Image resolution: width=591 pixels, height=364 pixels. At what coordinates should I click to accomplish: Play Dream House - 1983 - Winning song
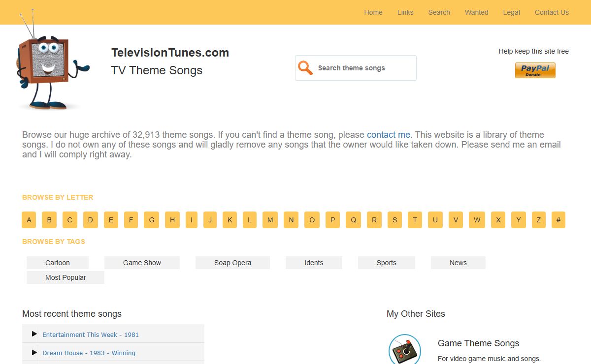(x=34, y=352)
